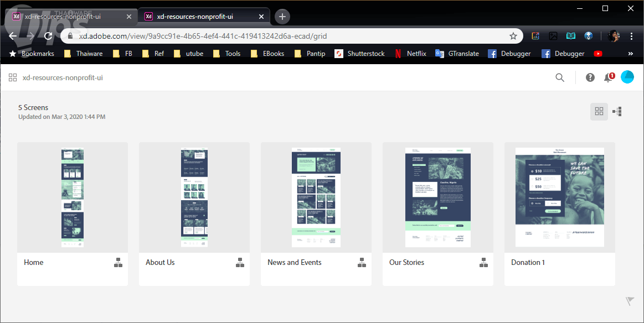Open the YouTube icon bookmark
The width and height of the screenshot is (644, 323).
[x=598, y=53]
